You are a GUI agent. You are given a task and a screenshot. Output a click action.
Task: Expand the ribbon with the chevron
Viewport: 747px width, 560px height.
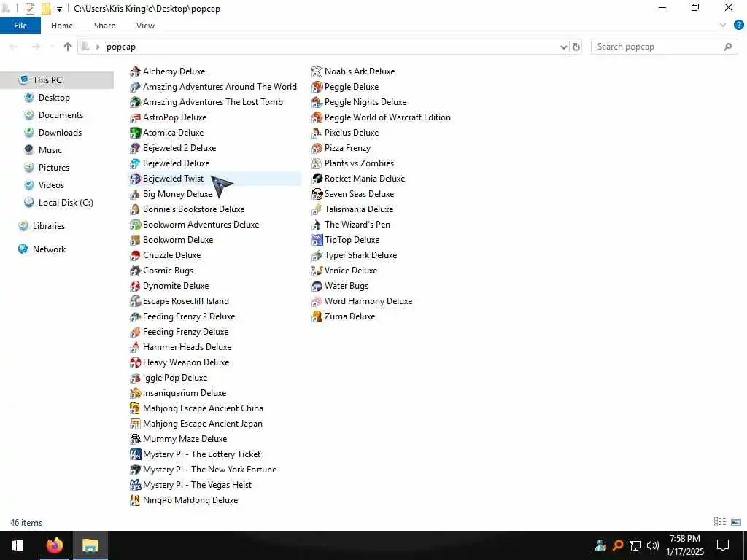[x=723, y=26]
